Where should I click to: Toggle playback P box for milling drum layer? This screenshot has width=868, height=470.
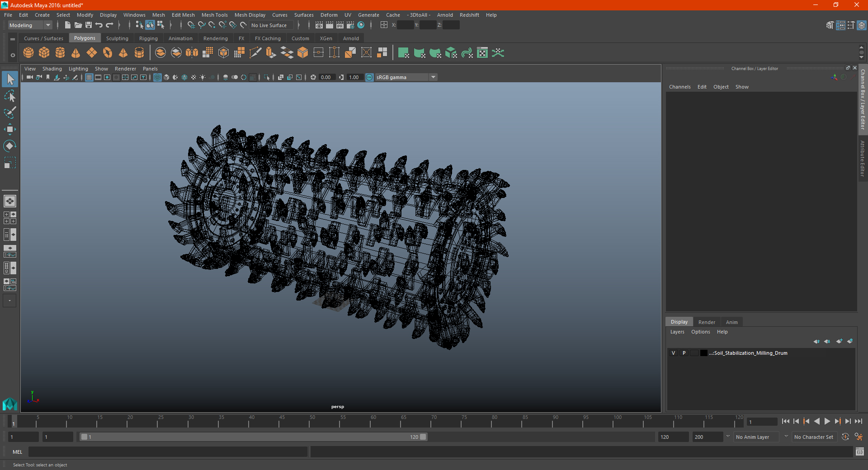684,353
